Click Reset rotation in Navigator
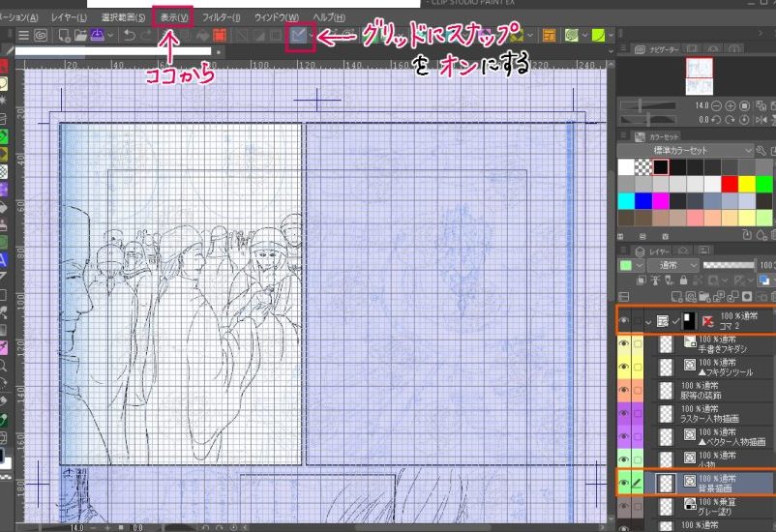 (744, 120)
